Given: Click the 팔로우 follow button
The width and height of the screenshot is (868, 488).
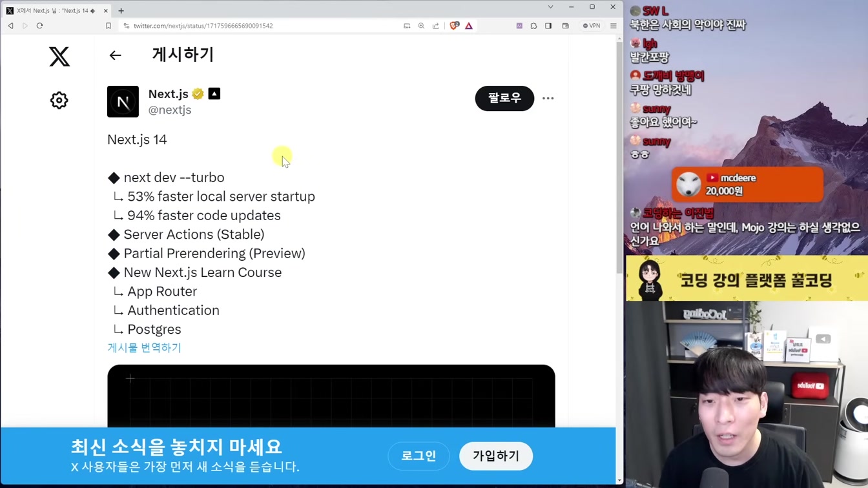Looking at the screenshot, I should [504, 98].
